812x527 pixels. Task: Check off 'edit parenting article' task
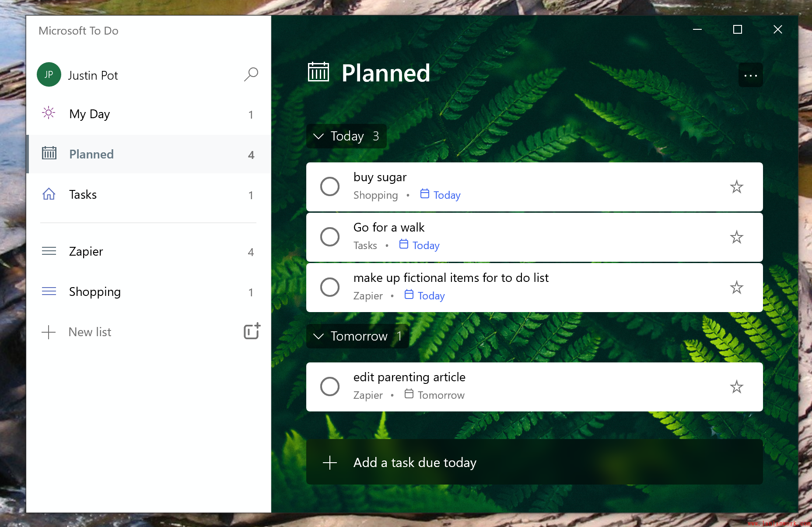[330, 386]
